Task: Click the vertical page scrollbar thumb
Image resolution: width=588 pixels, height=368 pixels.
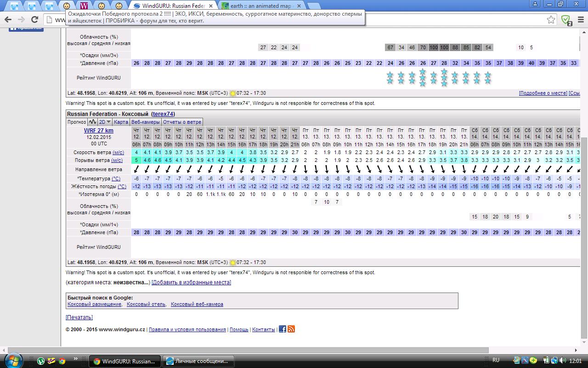Action: [584, 237]
